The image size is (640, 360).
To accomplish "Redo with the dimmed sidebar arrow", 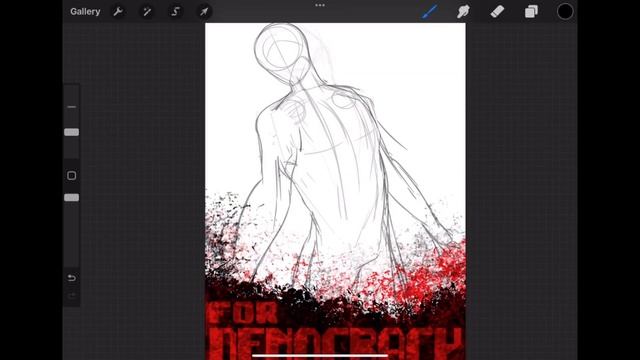I will coord(71,296).
